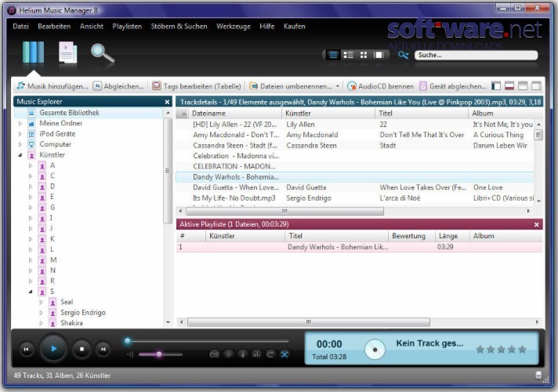
Task: Close the Music Explorer panel
Action: pos(167,102)
